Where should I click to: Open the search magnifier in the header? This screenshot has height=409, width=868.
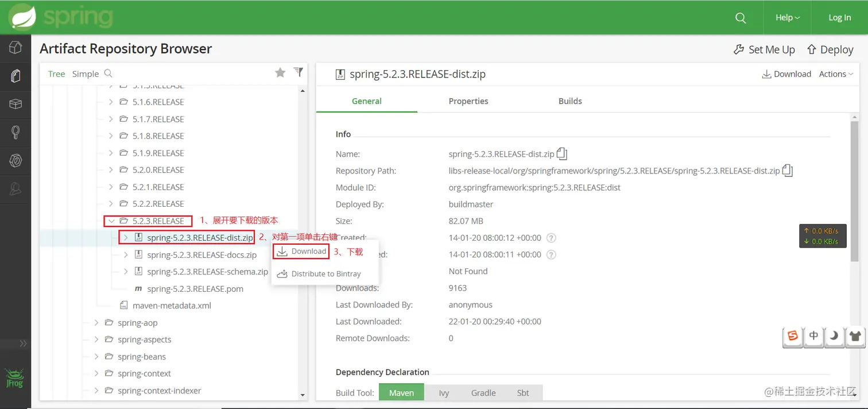[741, 18]
